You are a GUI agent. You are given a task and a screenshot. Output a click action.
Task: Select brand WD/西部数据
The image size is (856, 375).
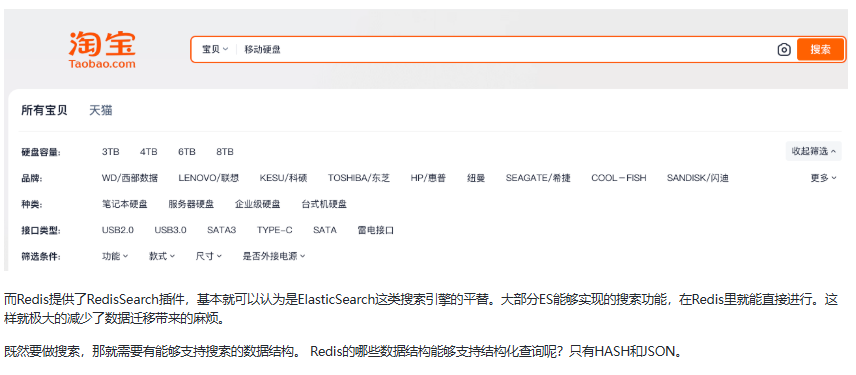pos(130,178)
